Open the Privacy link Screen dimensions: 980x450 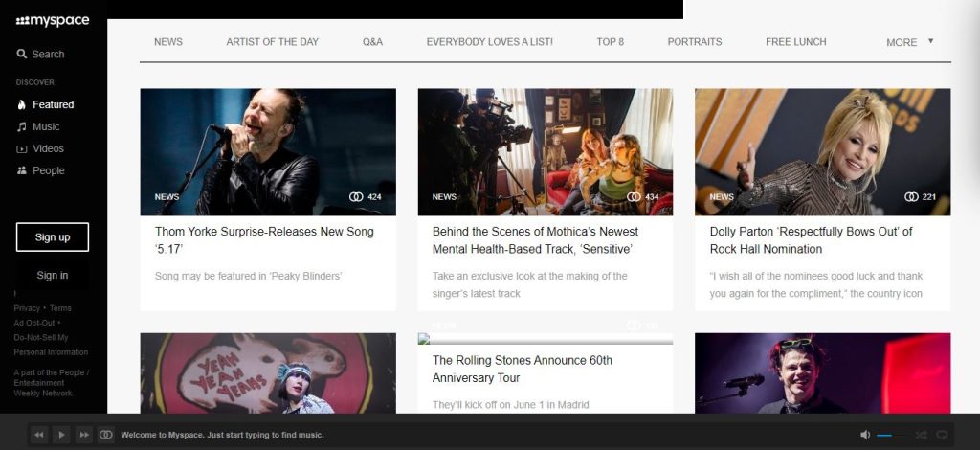click(x=27, y=308)
